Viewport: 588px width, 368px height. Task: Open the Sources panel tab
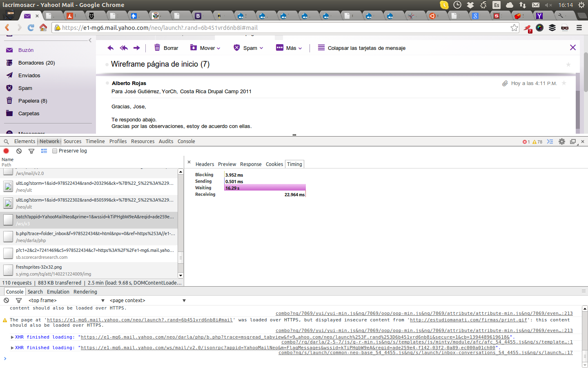72,141
